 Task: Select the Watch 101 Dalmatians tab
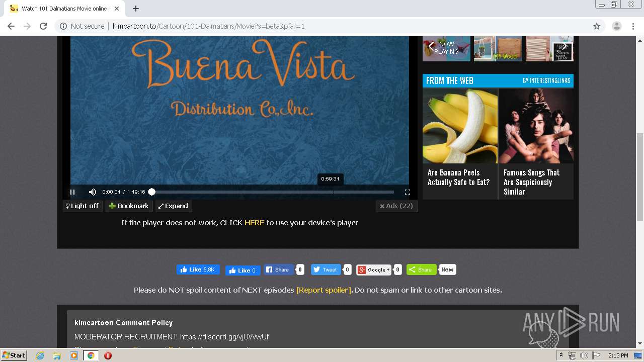(x=64, y=9)
